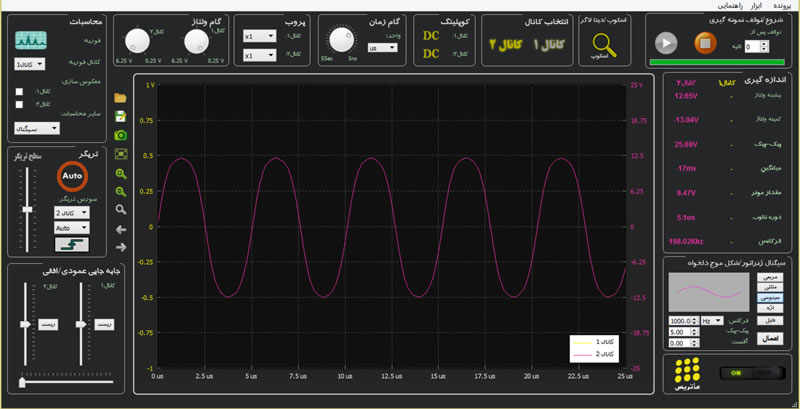800x409 pixels.
Task: Open the Fourier channel dropdown
Action: (x=30, y=64)
